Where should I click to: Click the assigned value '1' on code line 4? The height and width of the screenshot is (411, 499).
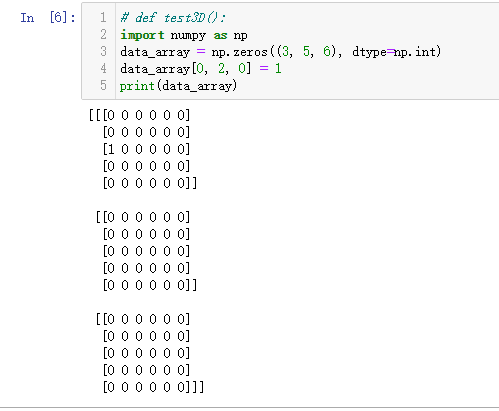click(x=278, y=68)
